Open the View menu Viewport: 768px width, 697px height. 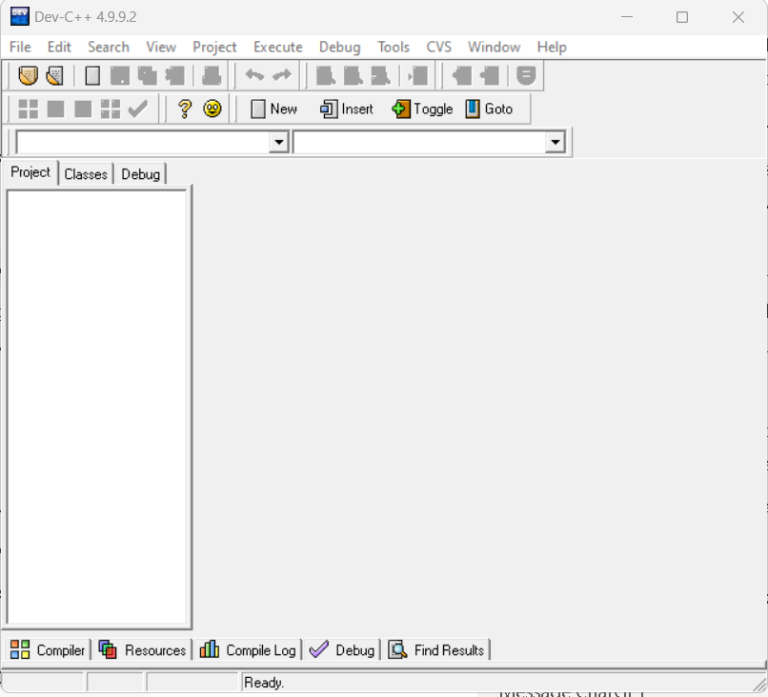point(161,47)
